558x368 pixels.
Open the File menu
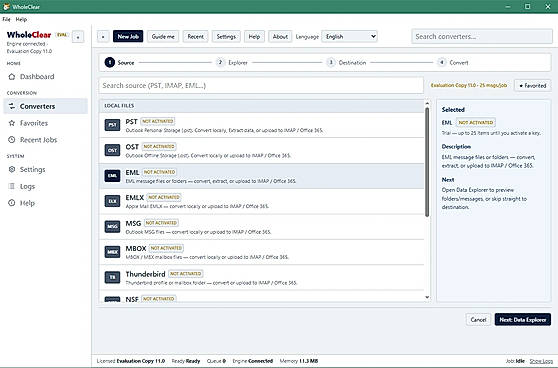tap(6, 19)
